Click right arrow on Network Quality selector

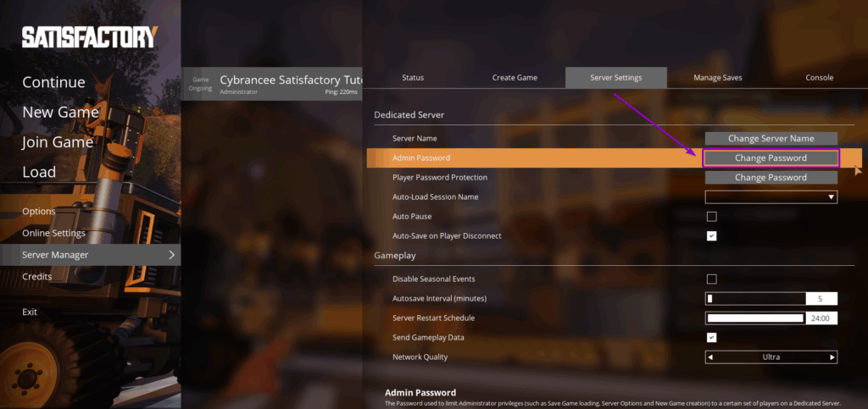(x=832, y=357)
